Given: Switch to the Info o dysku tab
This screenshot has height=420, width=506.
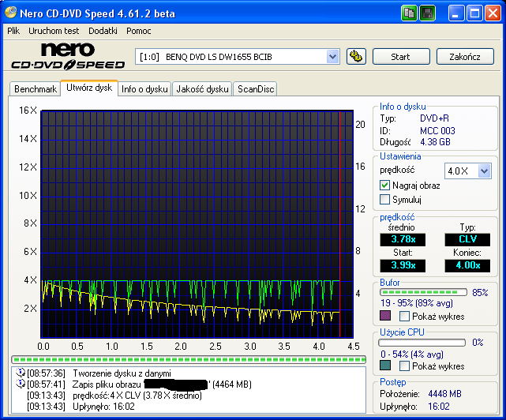Looking at the screenshot, I should (x=144, y=89).
